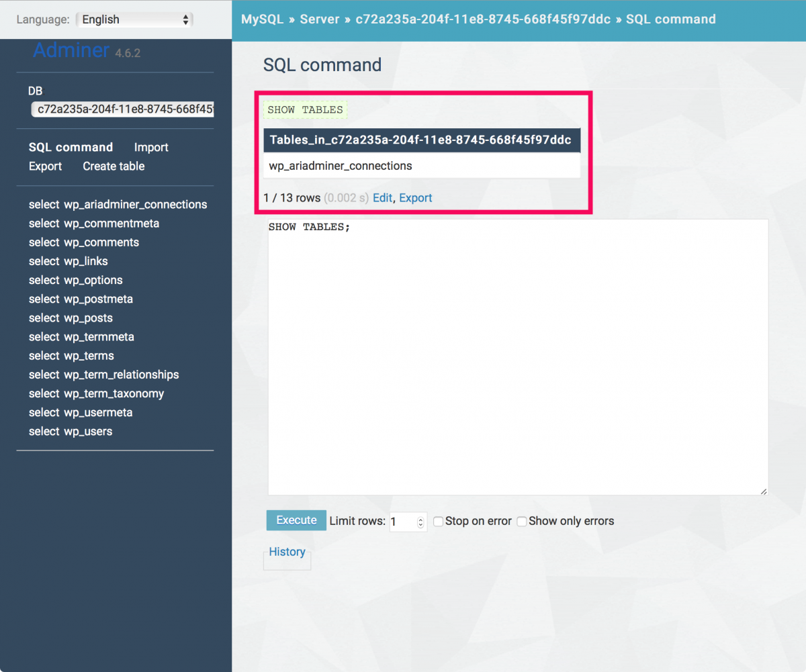Viewport: 806px width, 672px height.
Task: Open the c72a235a database from the breadcrumb
Action: pos(482,19)
